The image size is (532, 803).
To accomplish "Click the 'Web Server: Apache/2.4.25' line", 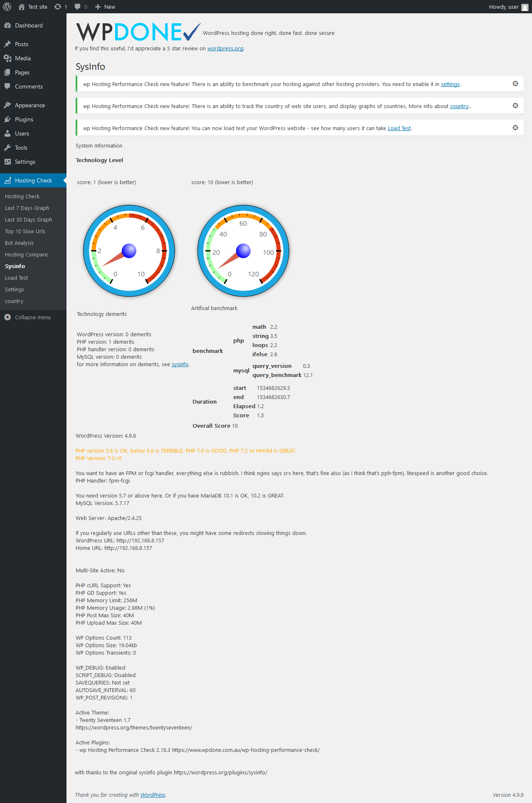I will pos(108,518).
